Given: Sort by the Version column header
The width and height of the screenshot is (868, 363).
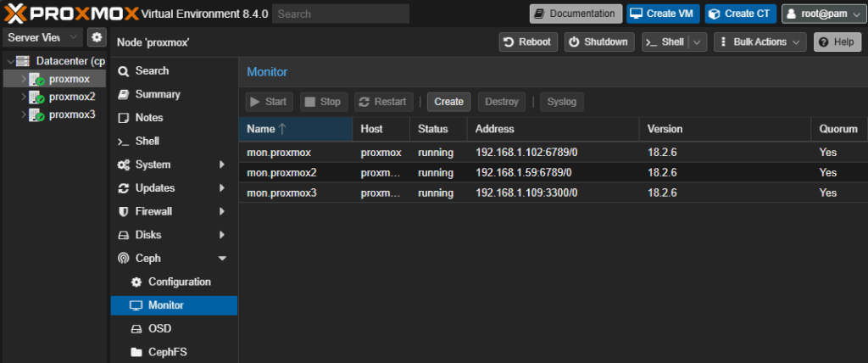Looking at the screenshot, I should pyautogui.click(x=725, y=129).
